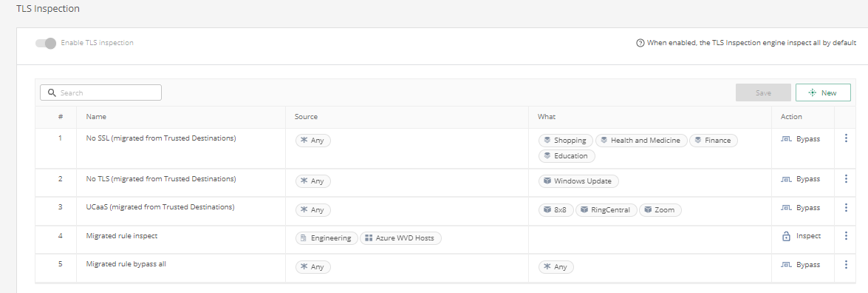The width and height of the screenshot is (868, 293).
Task: Click the Name column header
Action: coord(96,117)
